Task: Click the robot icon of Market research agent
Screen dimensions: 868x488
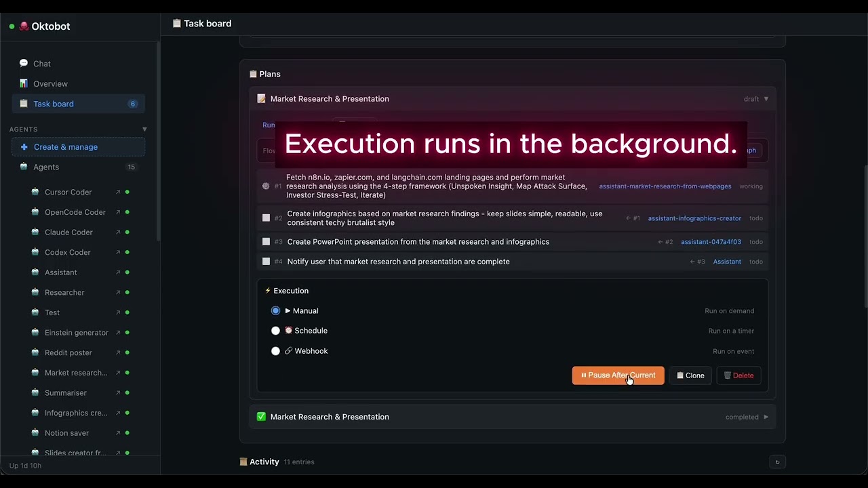Action: point(35,373)
